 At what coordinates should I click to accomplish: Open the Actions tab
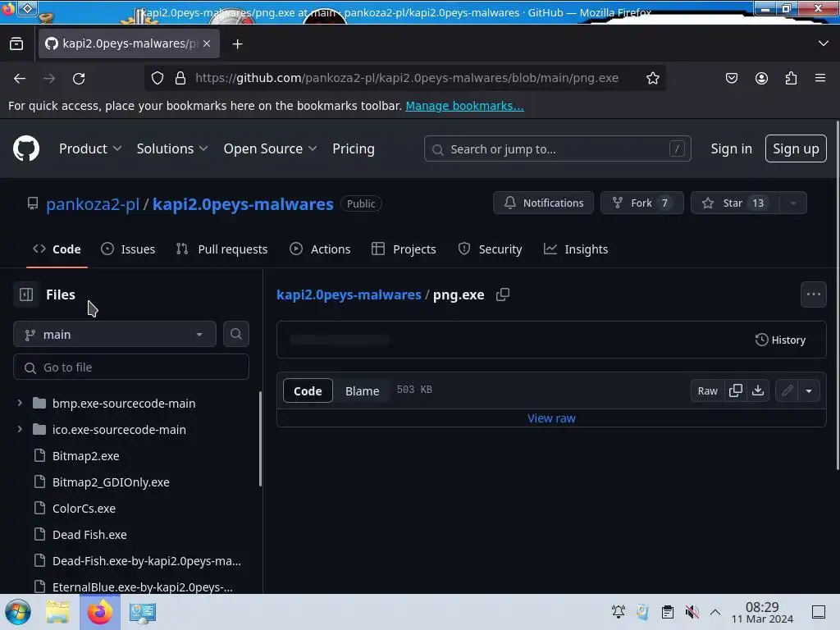pos(320,249)
